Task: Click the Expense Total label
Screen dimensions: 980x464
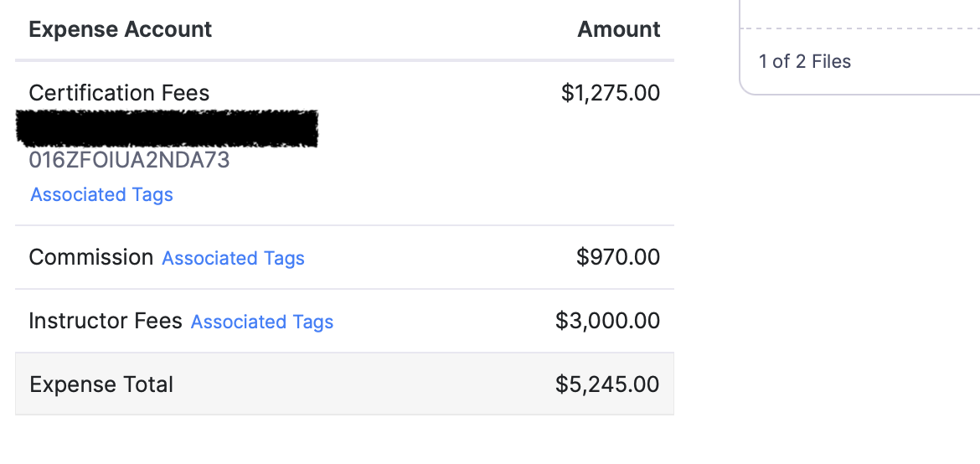Action: coord(101,385)
